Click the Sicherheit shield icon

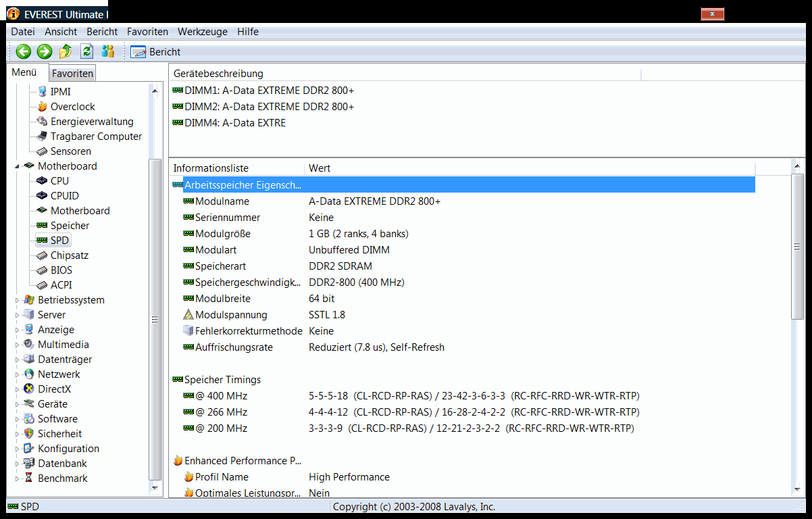point(28,433)
